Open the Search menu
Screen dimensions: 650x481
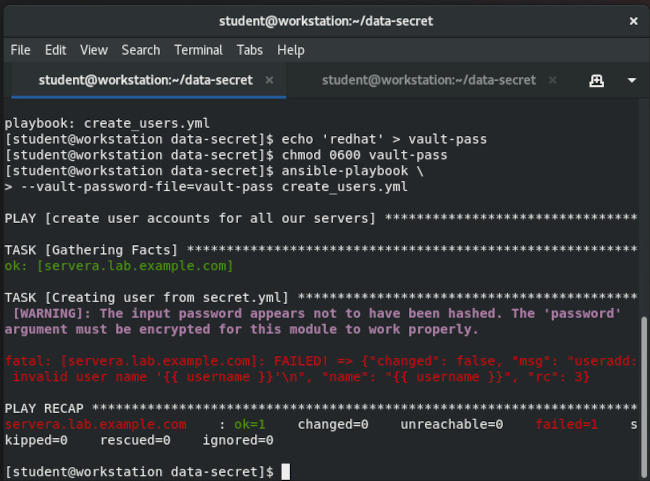pos(140,50)
